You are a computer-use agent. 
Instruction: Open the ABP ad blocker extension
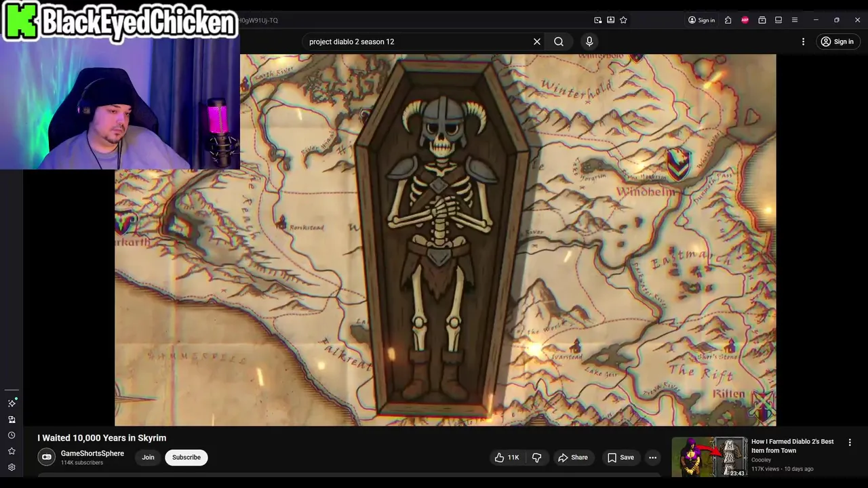pyautogui.click(x=745, y=20)
